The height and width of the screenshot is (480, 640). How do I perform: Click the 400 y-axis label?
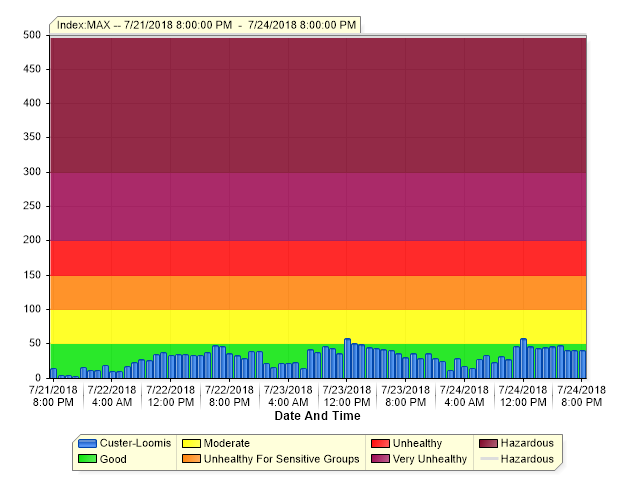point(32,103)
